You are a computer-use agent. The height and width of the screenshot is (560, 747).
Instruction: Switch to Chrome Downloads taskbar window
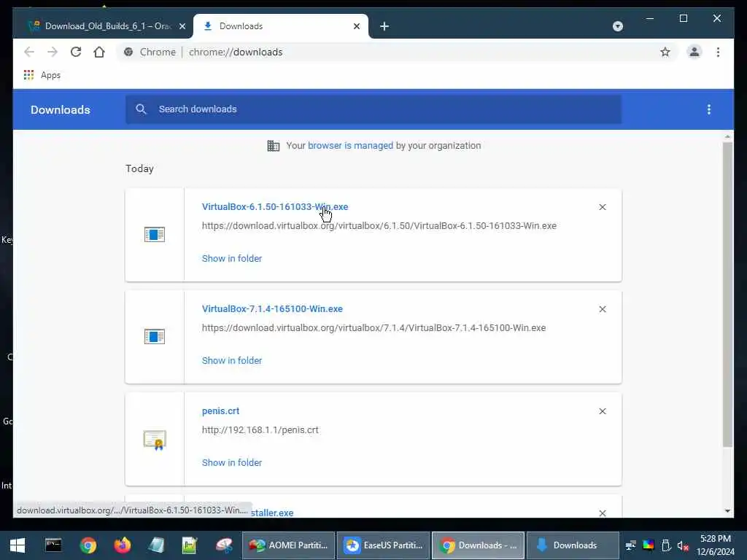[x=478, y=545]
